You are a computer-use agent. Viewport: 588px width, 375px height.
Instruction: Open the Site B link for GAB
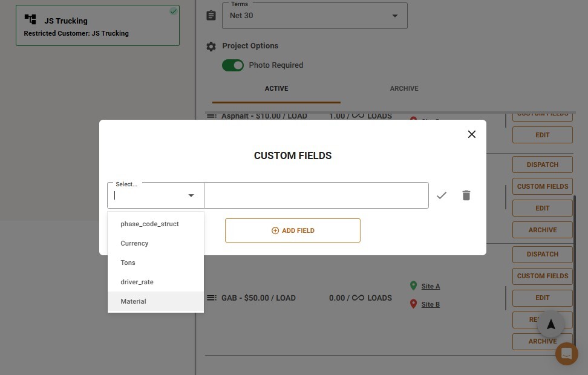tap(431, 304)
